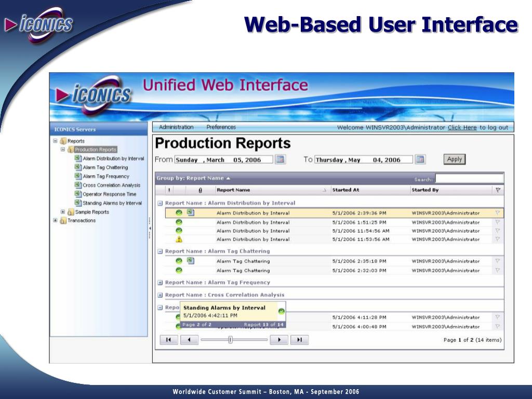Click the green status icon for the 2:39:36 PM report
Image resolution: width=532 pixels, height=399 pixels.
tap(179, 213)
